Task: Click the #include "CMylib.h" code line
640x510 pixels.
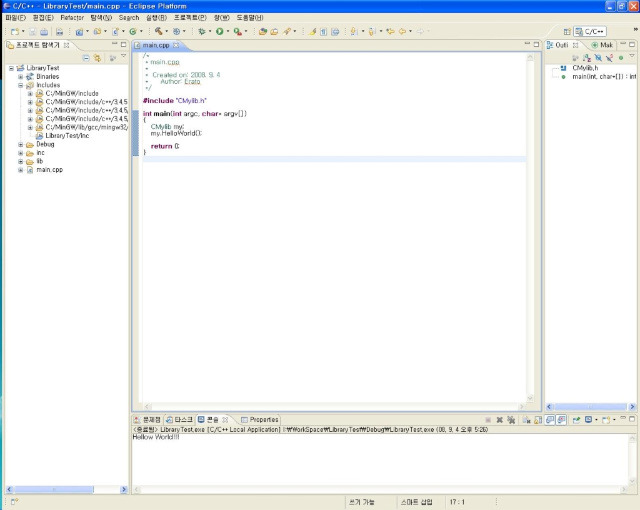Action: tap(175, 100)
